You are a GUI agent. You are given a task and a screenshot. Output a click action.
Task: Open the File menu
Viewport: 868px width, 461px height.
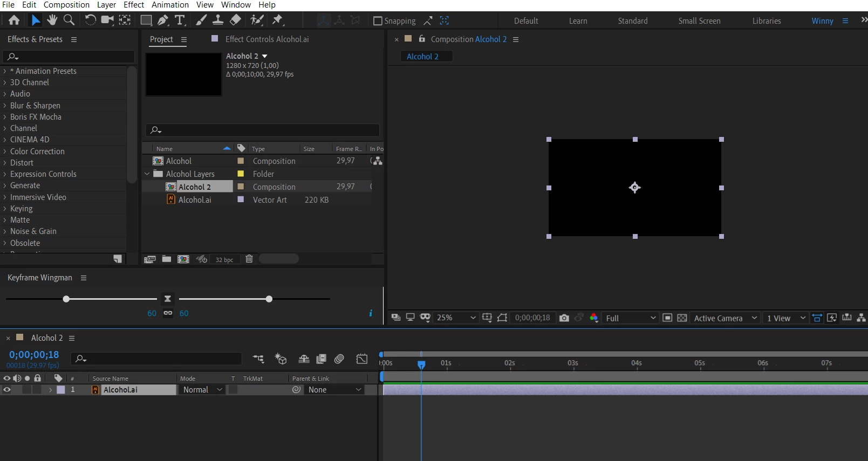8,5
